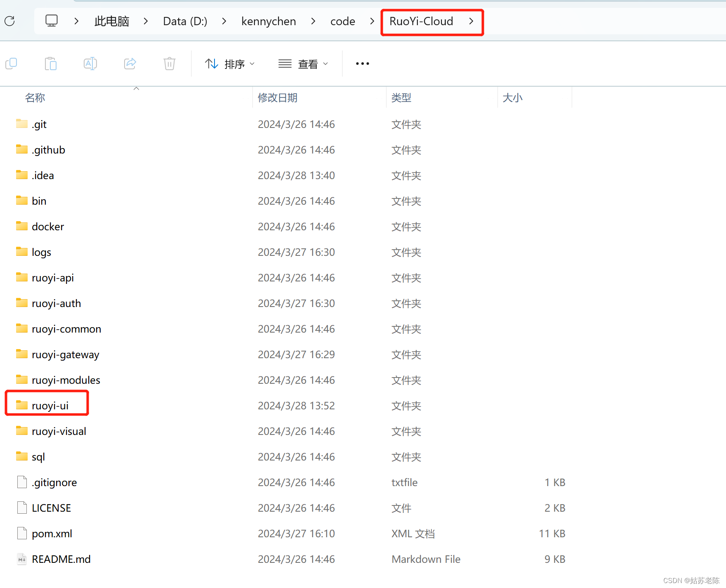Select the ruoyi-common folder icon
The image size is (726, 588).
point(22,328)
